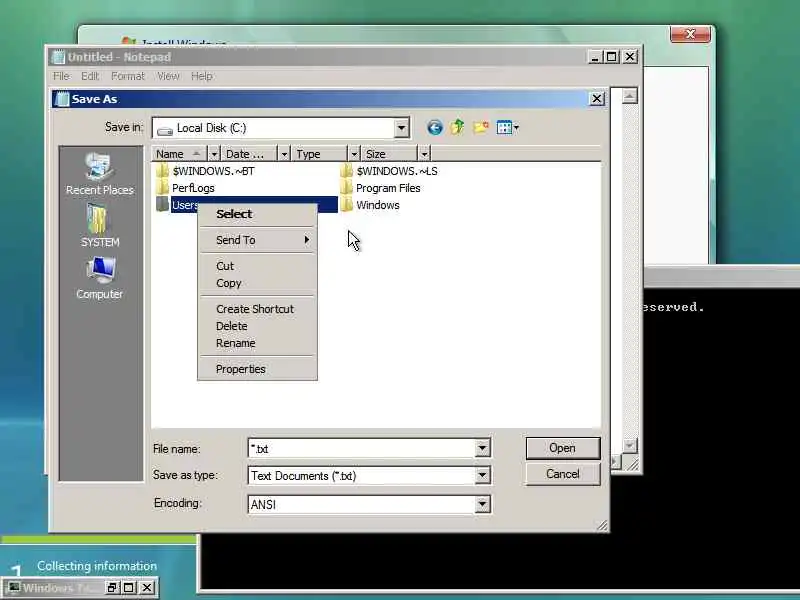Open Notepad's Format menu
The height and width of the screenshot is (600, 800).
click(x=128, y=76)
